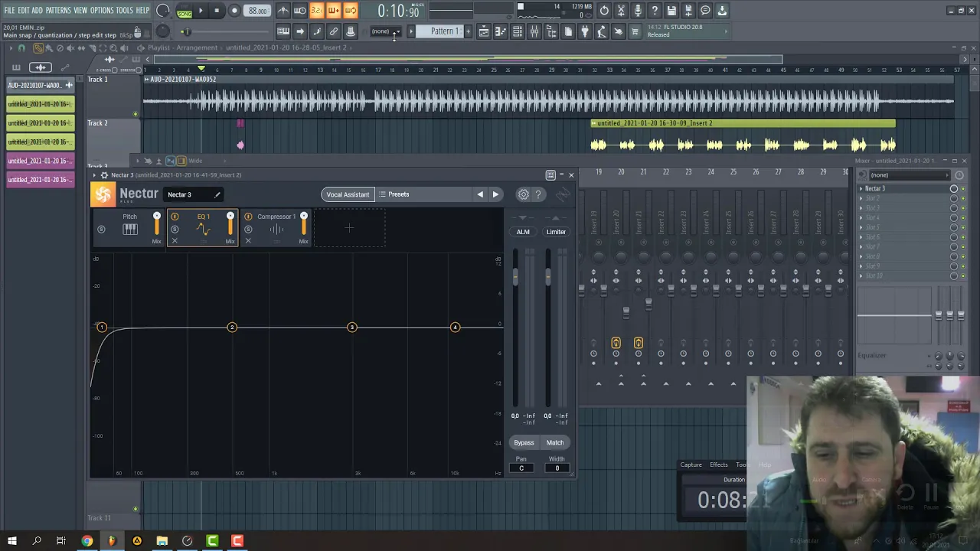Undo history button in top toolbar
The image size is (980, 551).
click(x=604, y=11)
